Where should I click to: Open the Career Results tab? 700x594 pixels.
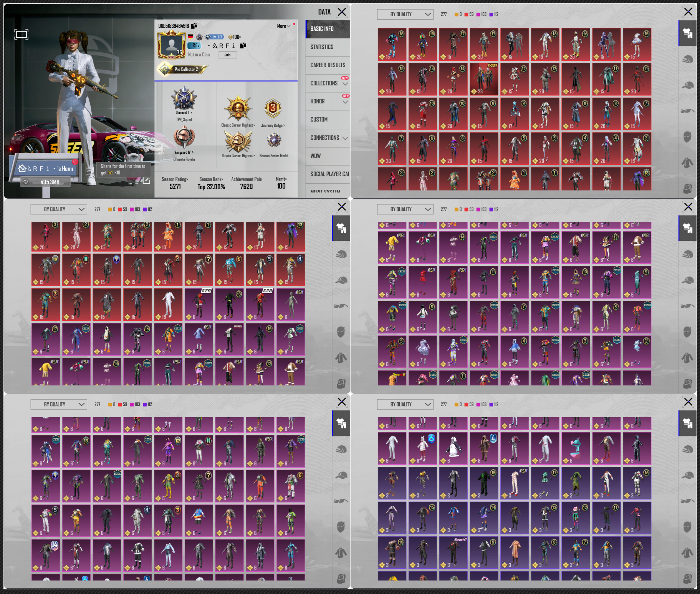(x=328, y=65)
